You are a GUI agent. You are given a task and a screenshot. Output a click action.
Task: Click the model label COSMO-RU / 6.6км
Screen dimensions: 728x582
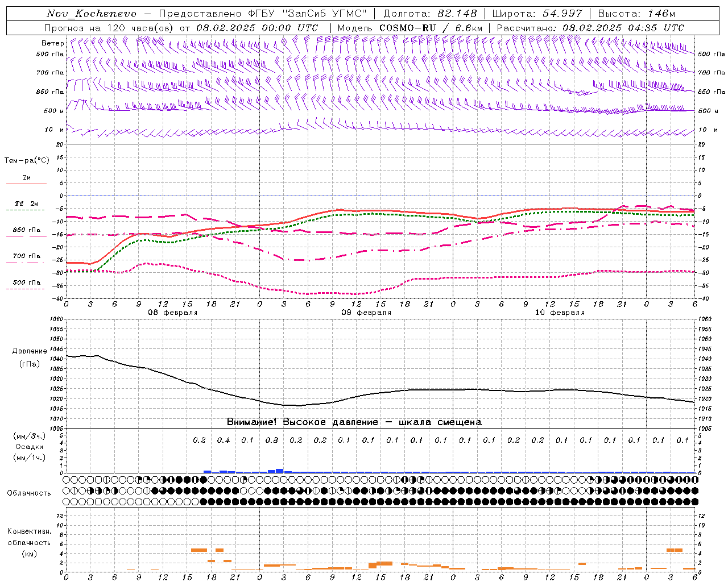click(431, 28)
